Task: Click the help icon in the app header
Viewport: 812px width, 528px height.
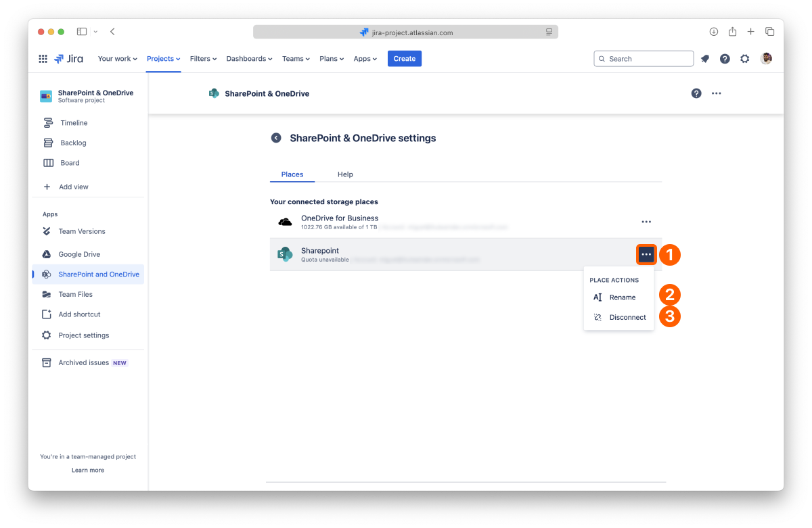Action: point(696,93)
